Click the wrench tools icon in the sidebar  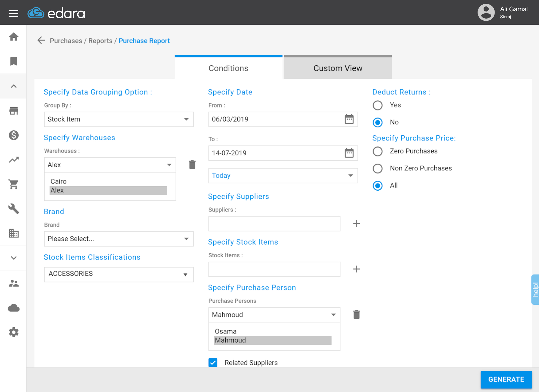(x=13, y=209)
